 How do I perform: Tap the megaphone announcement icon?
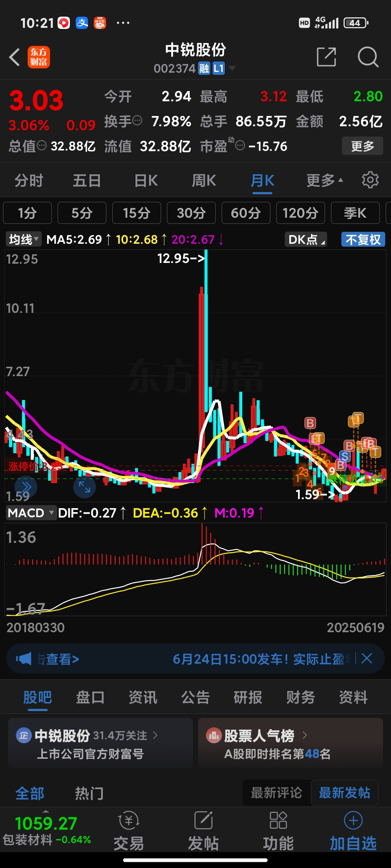pyautogui.click(x=24, y=659)
